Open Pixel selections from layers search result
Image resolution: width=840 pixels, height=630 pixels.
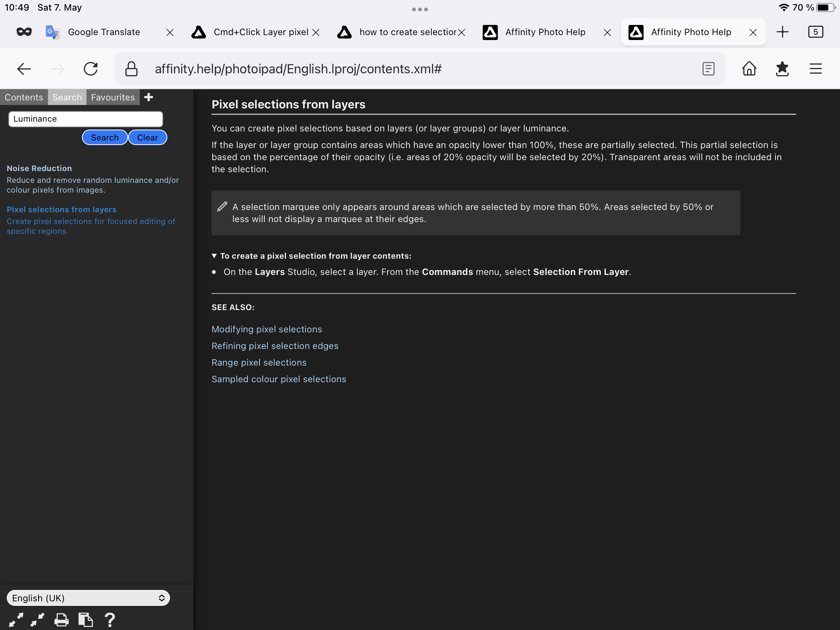coord(62,209)
